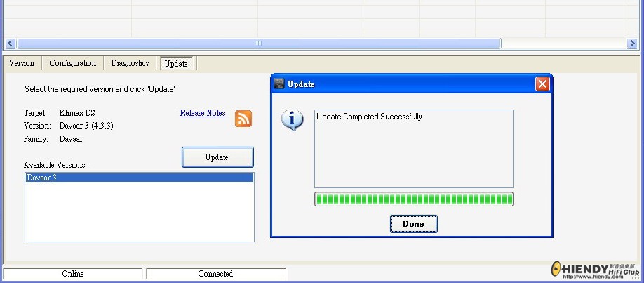The height and width of the screenshot is (283, 644).
Task: Click the horizontal scrollbar thumb
Action: click(259, 44)
